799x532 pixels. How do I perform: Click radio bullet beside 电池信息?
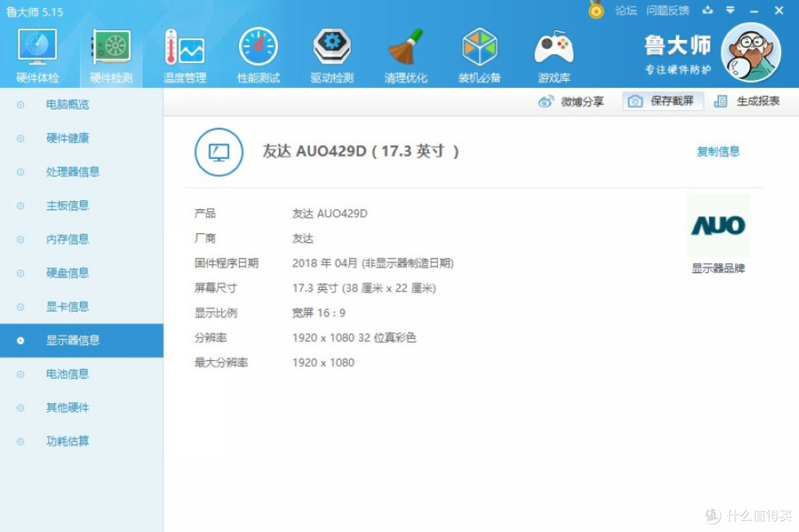[21, 374]
